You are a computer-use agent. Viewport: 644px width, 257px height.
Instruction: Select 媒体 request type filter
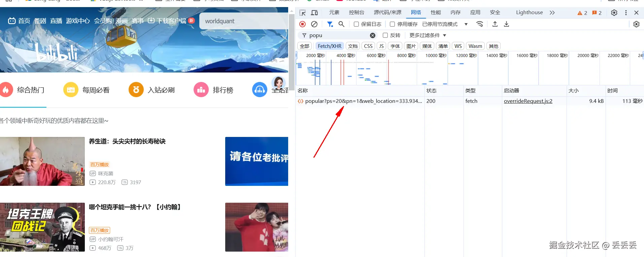coord(427,46)
